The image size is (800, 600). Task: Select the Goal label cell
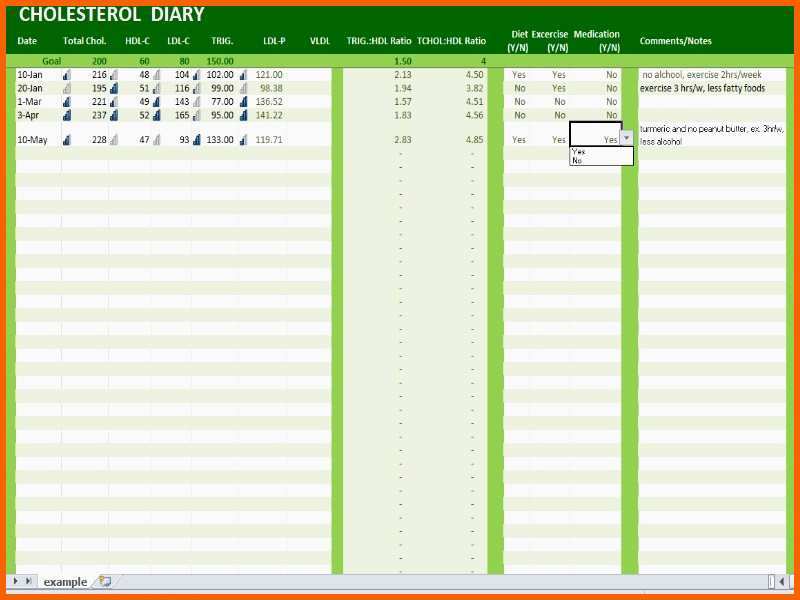(x=52, y=61)
